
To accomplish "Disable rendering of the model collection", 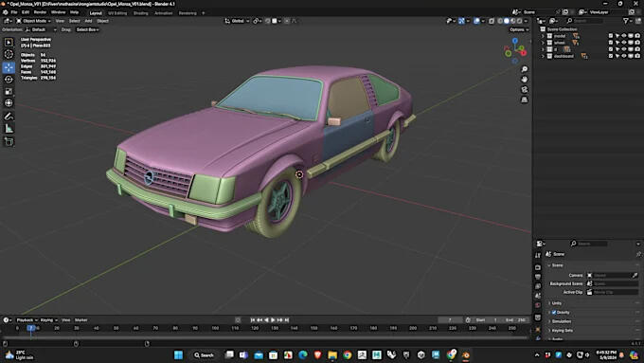I will pos(637,36).
